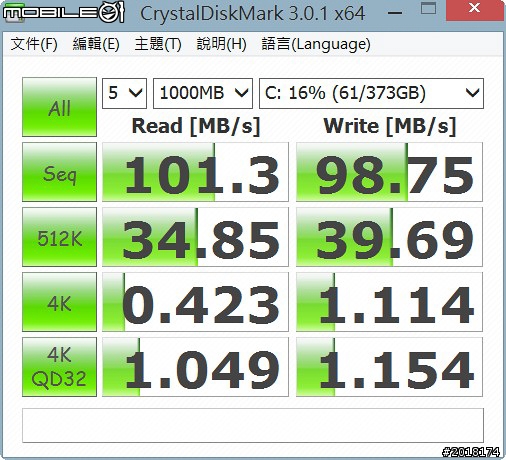Start the 512K random test
Image resolution: width=506 pixels, height=460 pixels.
coord(59,237)
